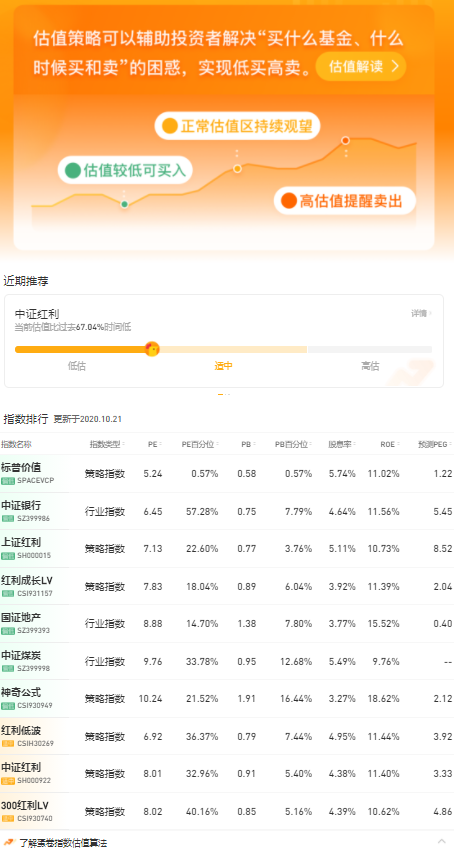Sort by 股息率 column header

(x=342, y=444)
